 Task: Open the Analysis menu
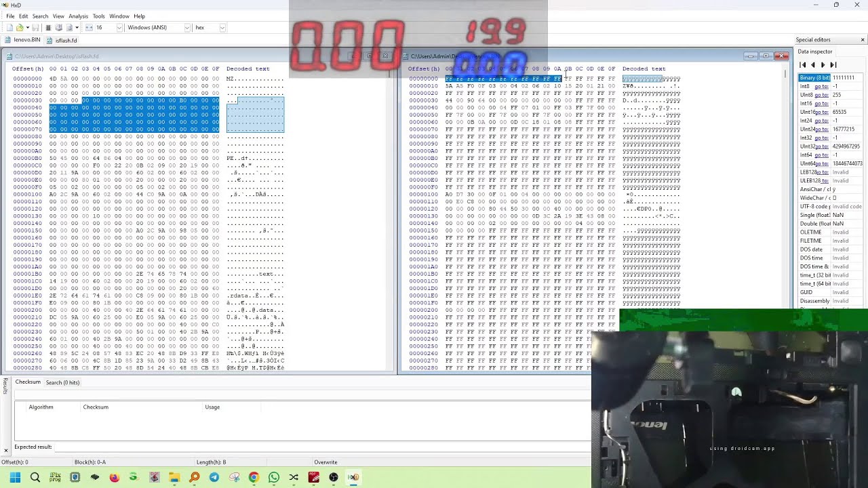pos(78,16)
